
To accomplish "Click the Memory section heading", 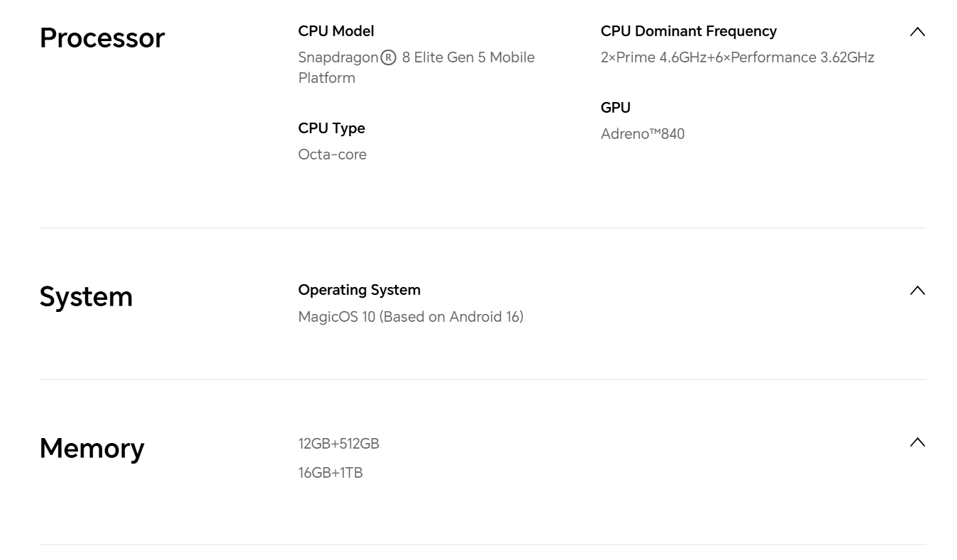I will [x=92, y=449].
